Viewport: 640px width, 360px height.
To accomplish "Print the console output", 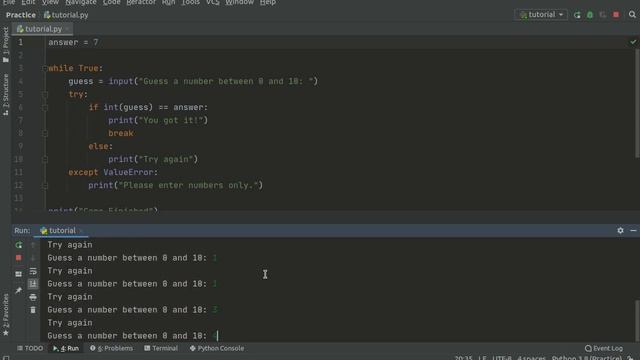I will pos(33,297).
